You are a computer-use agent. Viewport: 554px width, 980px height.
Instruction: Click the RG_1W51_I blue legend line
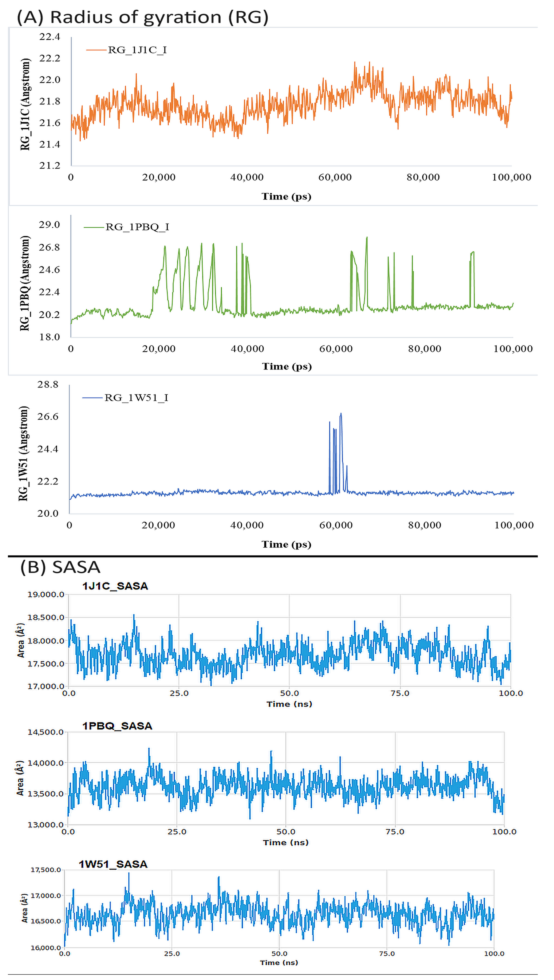(92, 398)
